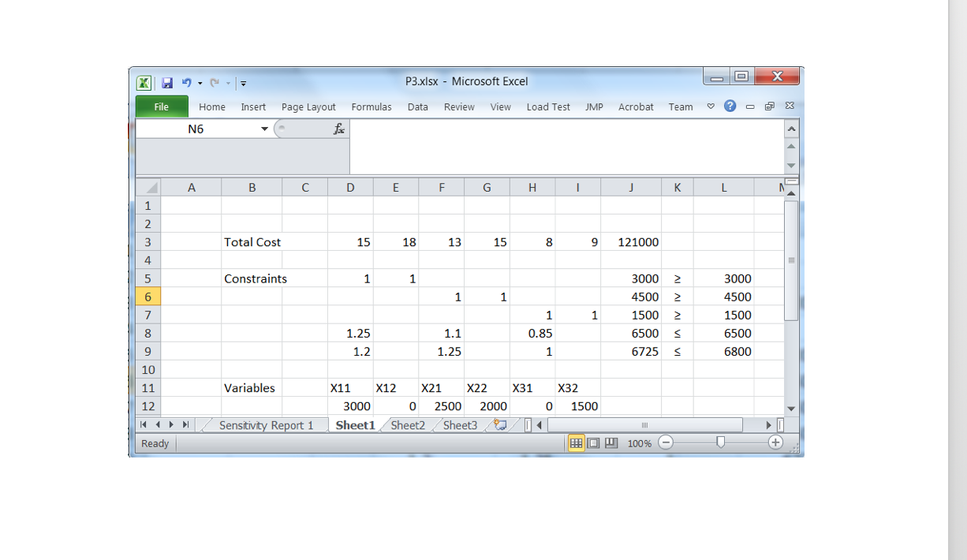Open the Customize Quick Access Toolbar dropdown

tap(243, 82)
